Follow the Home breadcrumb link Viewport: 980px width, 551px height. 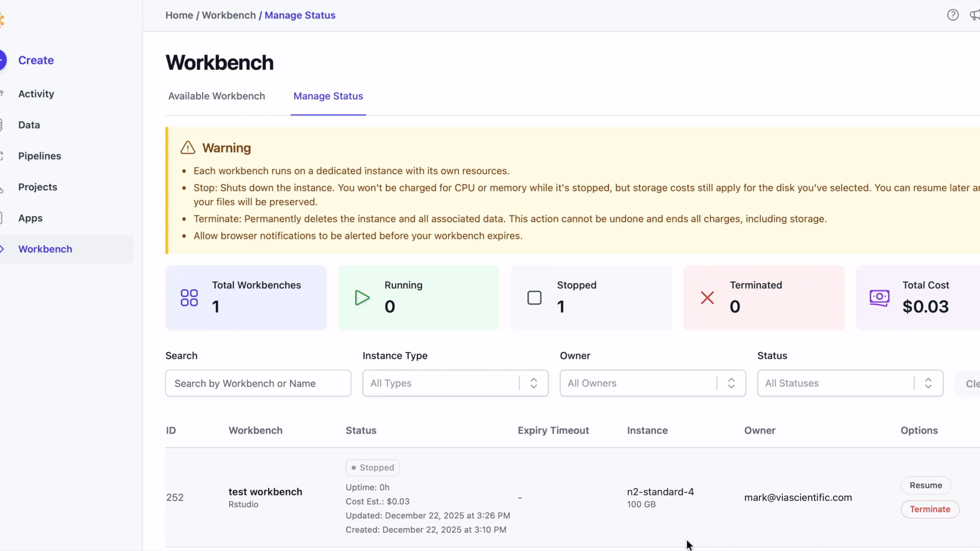pos(179,15)
